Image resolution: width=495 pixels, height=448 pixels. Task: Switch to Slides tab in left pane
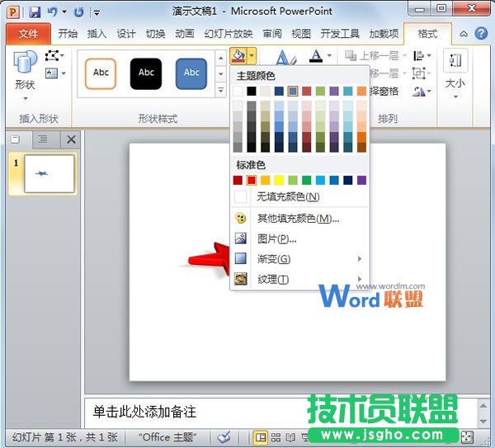pyautogui.click(x=15, y=139)
